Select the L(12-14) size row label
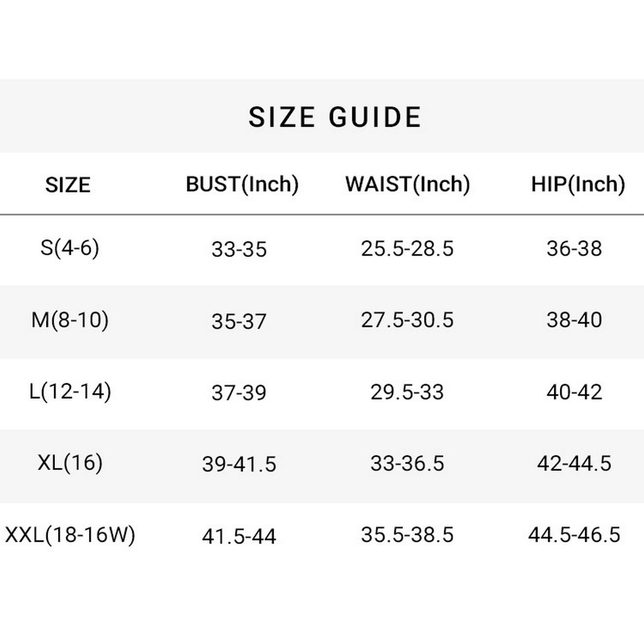The image size is (644, 644). [x=70, y=392]
